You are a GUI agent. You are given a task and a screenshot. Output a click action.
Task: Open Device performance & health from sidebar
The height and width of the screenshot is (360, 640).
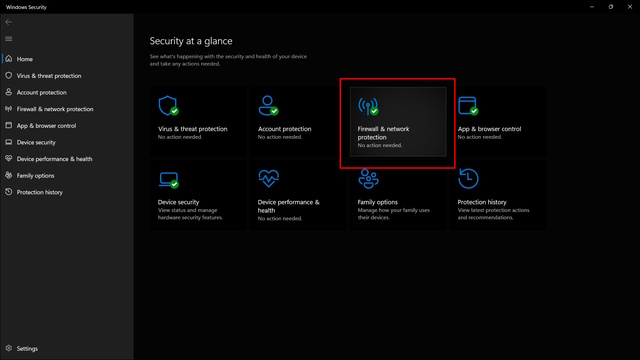tap(55, 159)
